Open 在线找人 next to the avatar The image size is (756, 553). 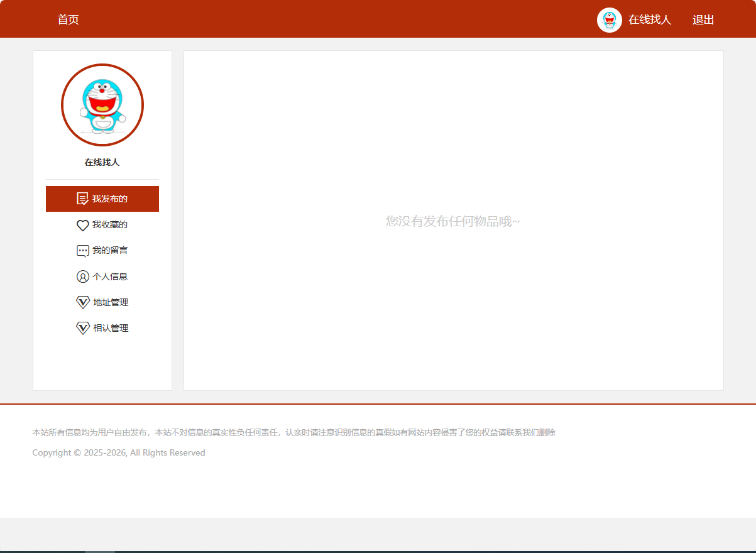[651, 19]
